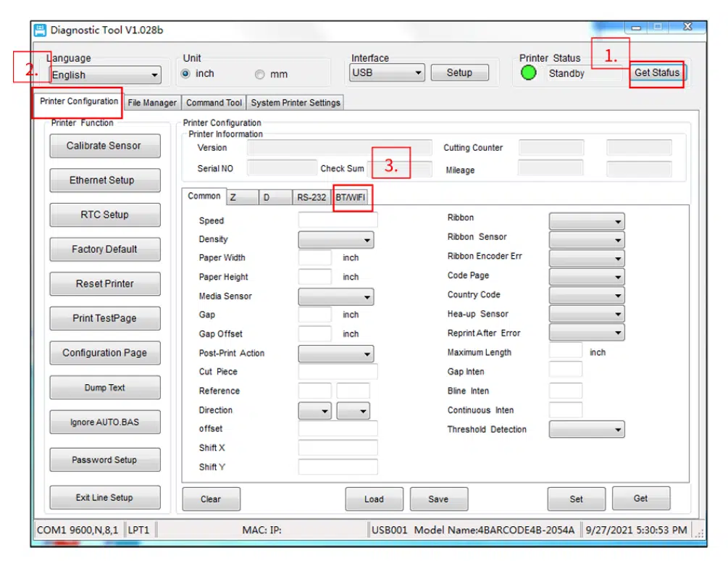Screen dimensions: 728x561
Task: Click the Diagnostic Tool title bar icon
Action: tap(41, 30)
